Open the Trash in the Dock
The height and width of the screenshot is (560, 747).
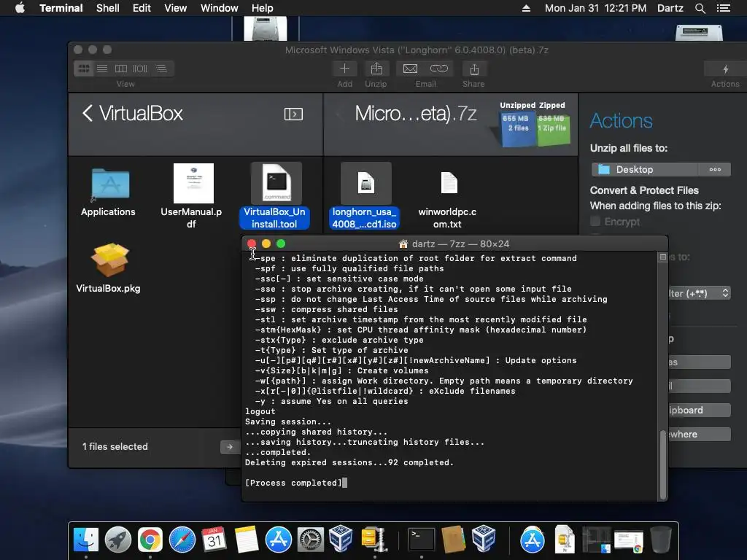(x=661, y=540)
